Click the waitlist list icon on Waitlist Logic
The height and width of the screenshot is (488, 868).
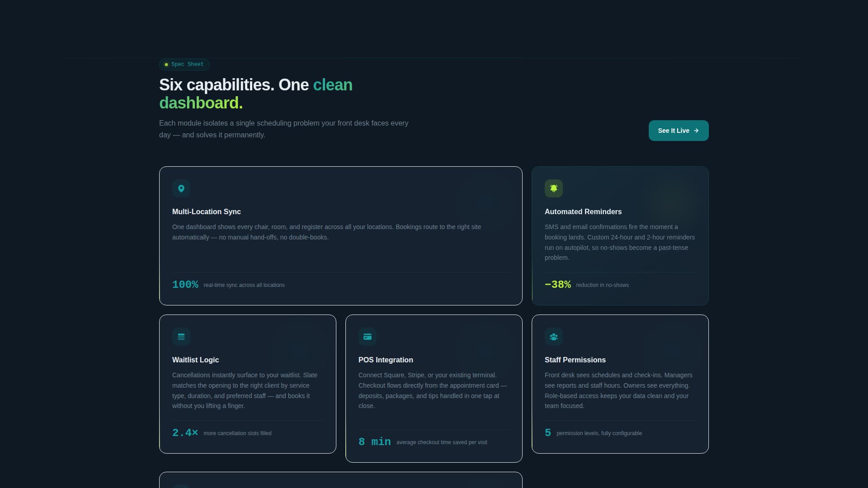(x=181, y=337)
